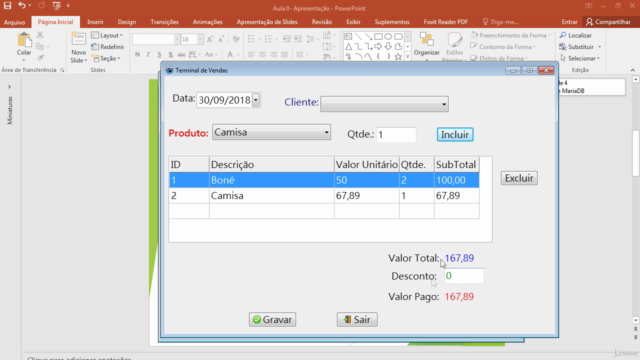Click the Diga-me search box
The image size is (640, 360).
point(500,22)
